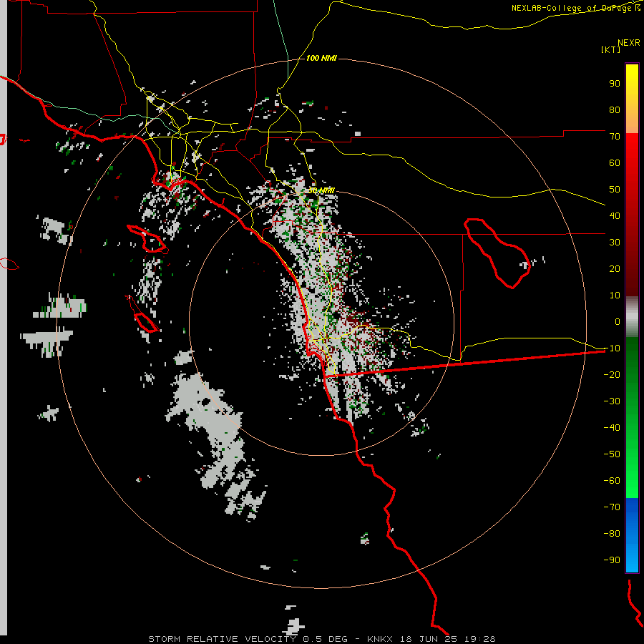Click the -50 knots scale label
This screenshot has width=644, height=644.
612,454
